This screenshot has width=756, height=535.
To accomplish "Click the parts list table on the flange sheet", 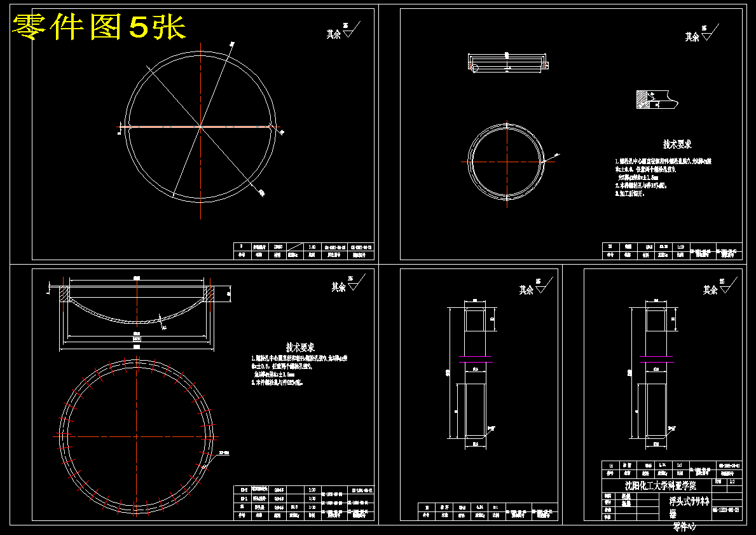I will [x=304, y=503].
